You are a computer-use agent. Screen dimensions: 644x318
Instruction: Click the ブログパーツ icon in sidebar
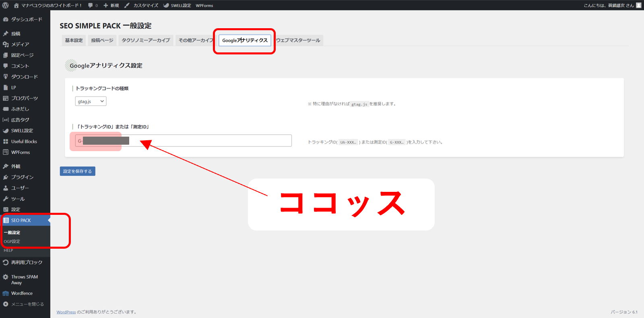pos(6,98)
